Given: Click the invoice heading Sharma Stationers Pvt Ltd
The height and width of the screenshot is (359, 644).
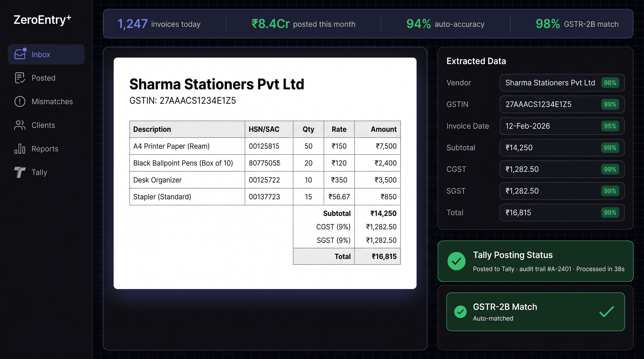Looking at the screenshot, I should 217,84.
